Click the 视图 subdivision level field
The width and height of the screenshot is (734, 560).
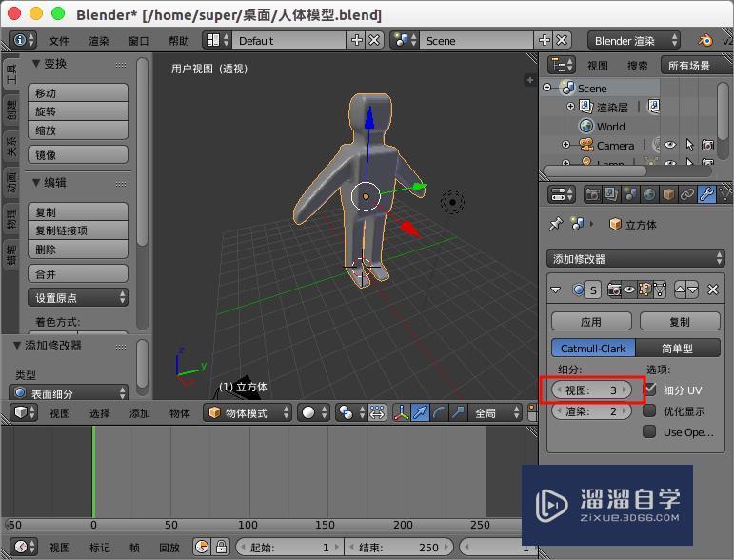click(x=592, y=390)
